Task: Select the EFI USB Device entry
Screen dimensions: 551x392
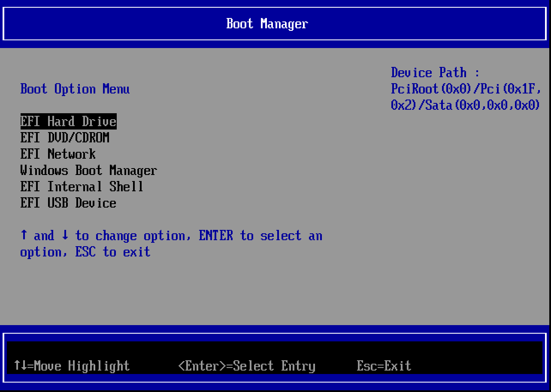Action: pos(68,203)
